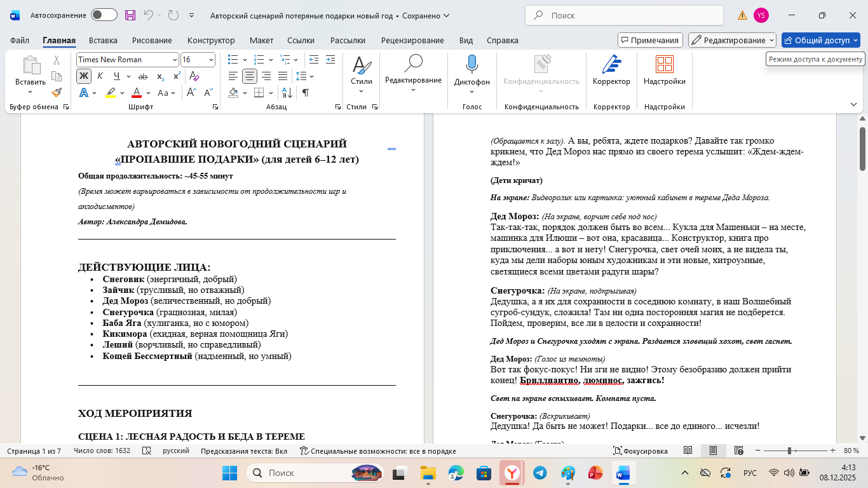868x488 pixels.
Task: Click the Format Painter brush icon
Action: (x=56, y=93)
